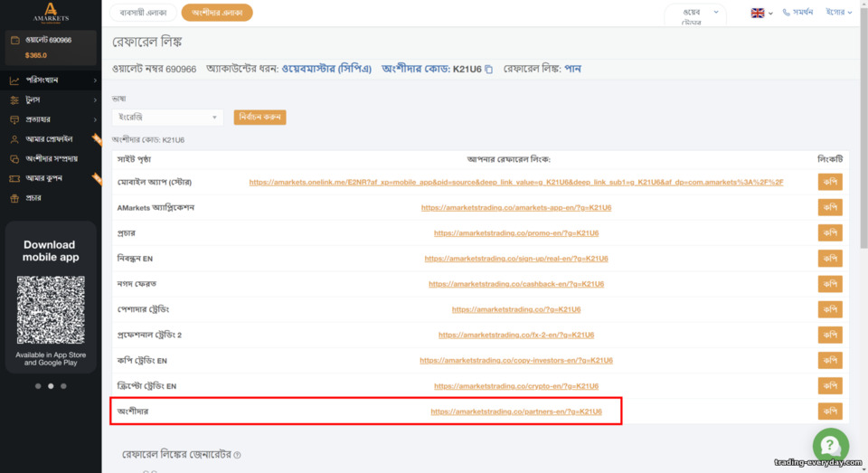Open the flag language chevron dropdown
Image resolution: width=868 pixels, height=473 pixels.
[770, 14]
